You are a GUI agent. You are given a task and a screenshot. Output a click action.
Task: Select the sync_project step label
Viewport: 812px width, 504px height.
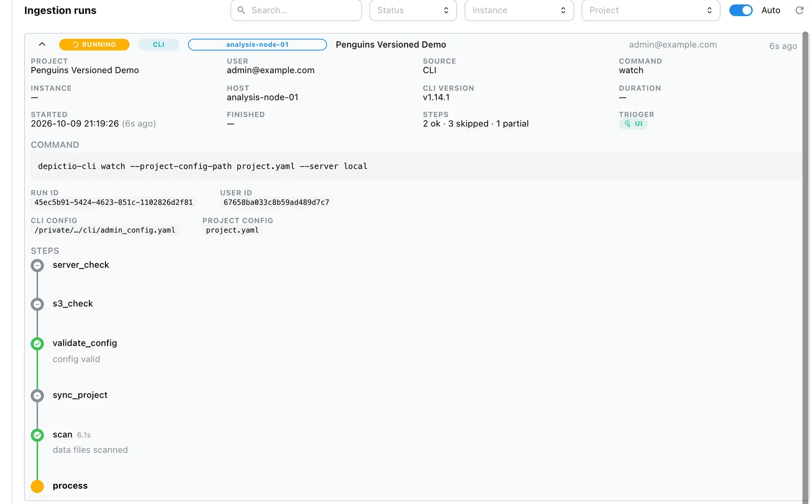point(80,395)
